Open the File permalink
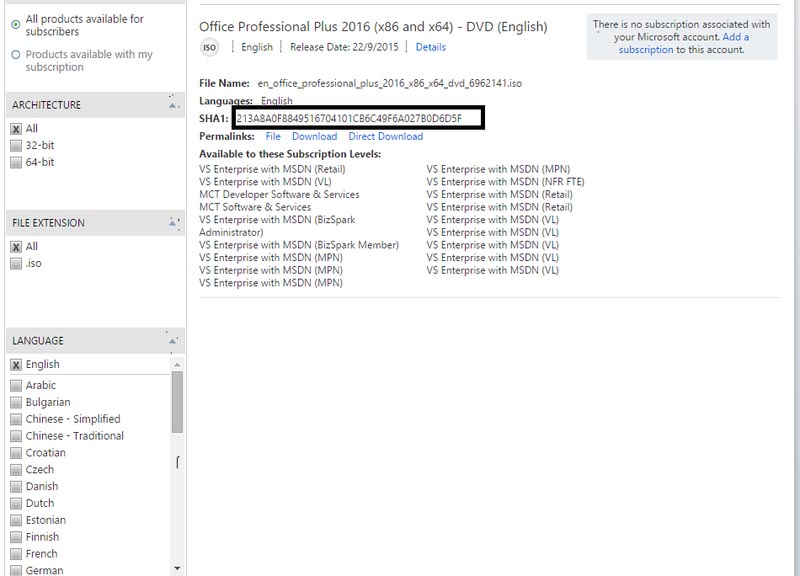This screenshot has height=576, width=800. [273, 136]
